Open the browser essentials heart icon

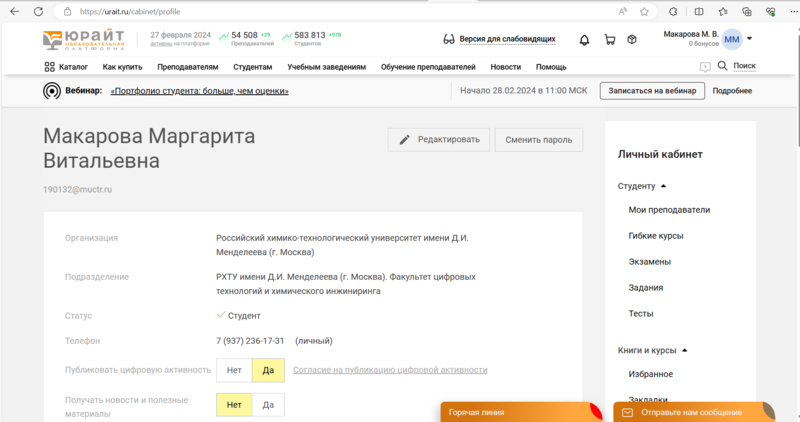tap(770, 11)
